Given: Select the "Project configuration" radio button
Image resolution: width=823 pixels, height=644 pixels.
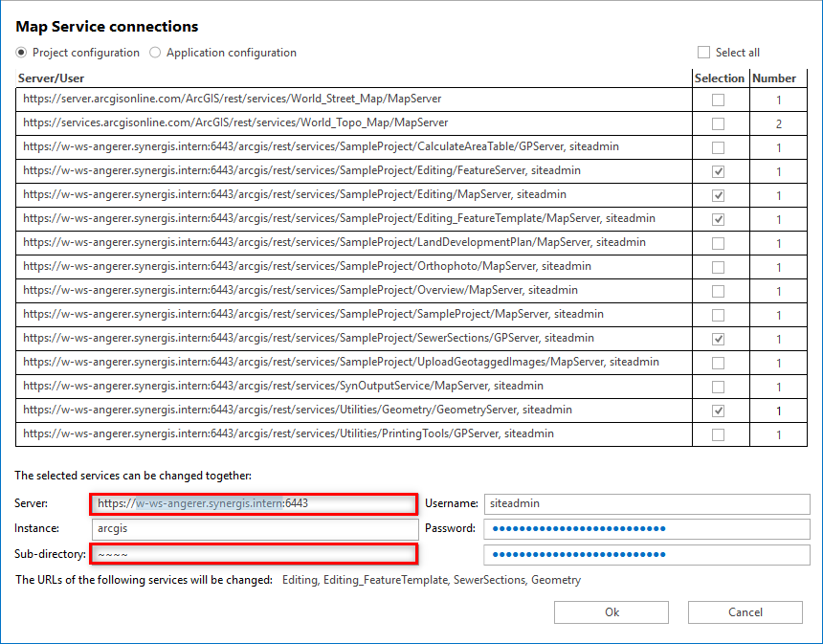Looking at the screenshot, I should point(20,53).
